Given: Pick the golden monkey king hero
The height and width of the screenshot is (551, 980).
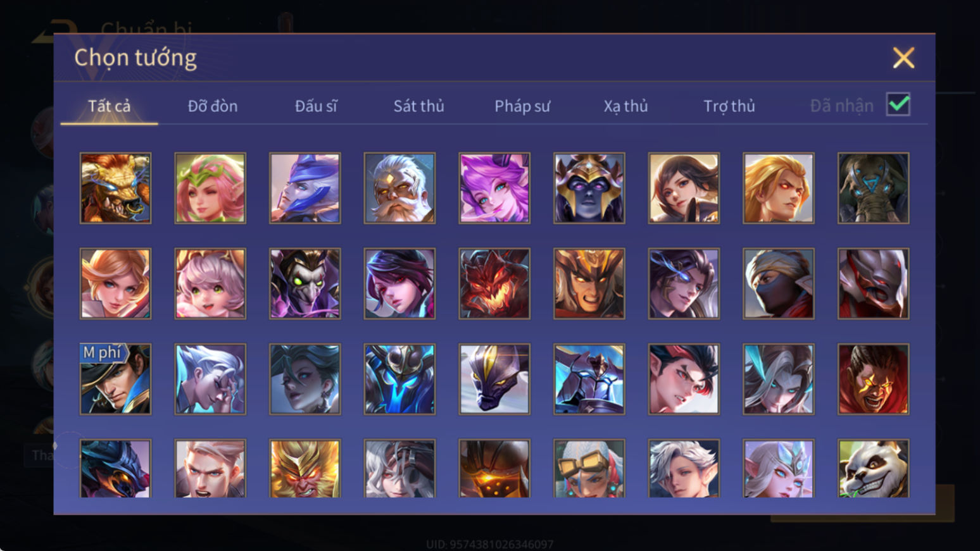Looking at the screenshot, I should tap(305, 469).
